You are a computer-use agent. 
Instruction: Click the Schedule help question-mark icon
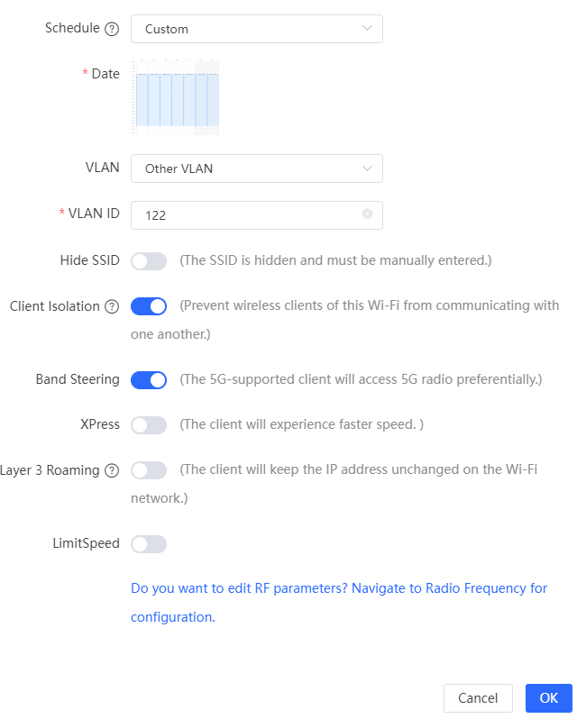coord(112,29)
